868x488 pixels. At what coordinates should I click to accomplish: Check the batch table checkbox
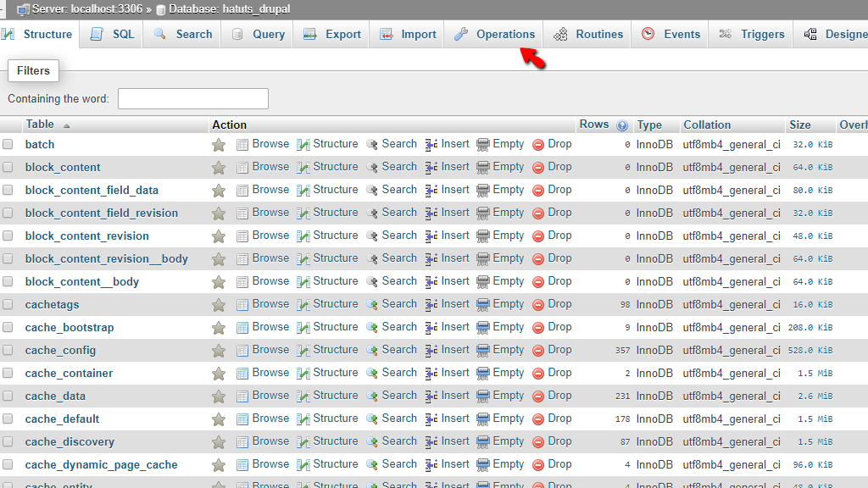point(8,144)
